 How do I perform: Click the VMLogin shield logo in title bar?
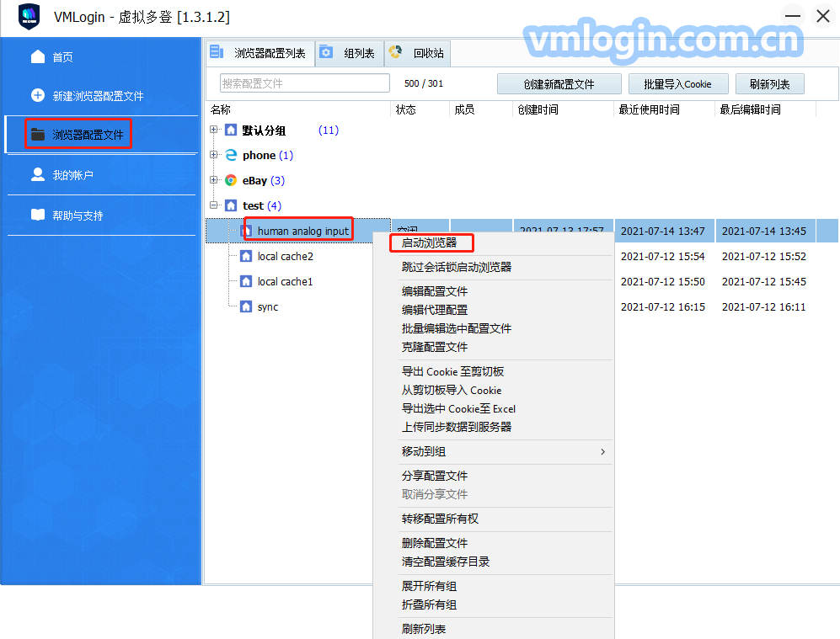point(29,17)
